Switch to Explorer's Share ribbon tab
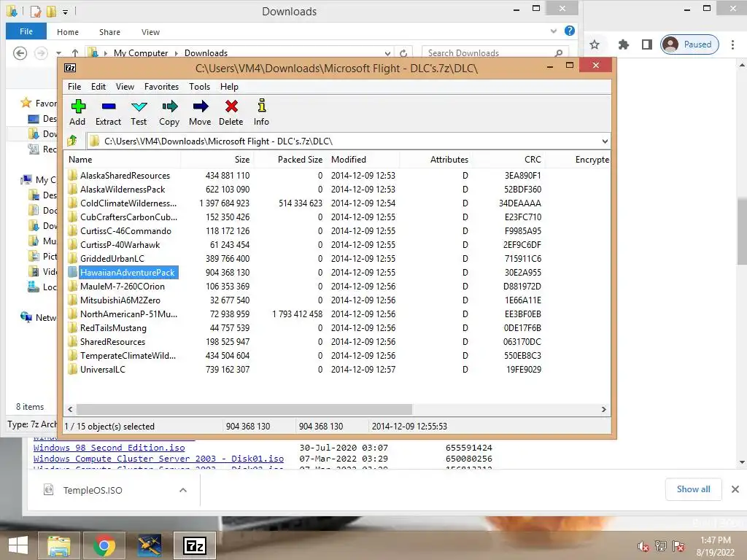 tap(109, 32)
